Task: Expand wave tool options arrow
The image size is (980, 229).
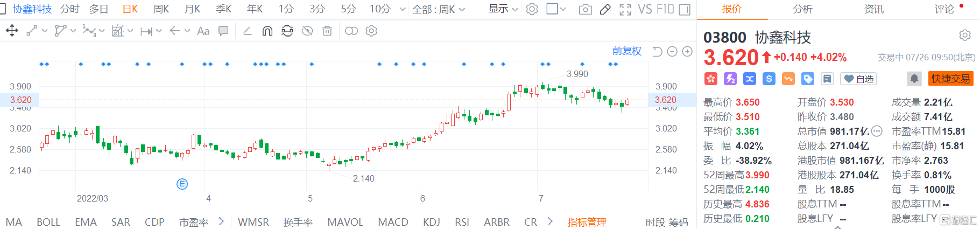Action: (x=102, y=31)
